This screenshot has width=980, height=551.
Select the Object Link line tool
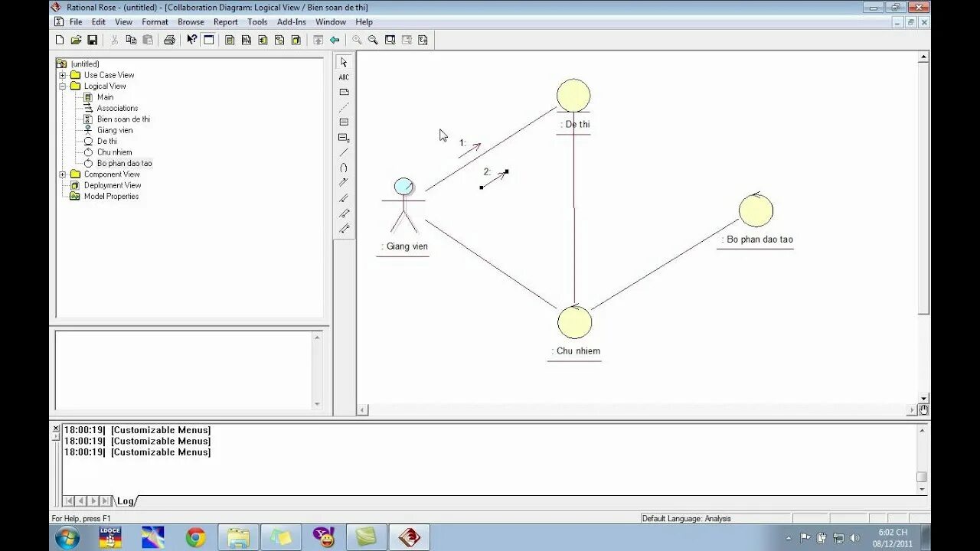(x=344, y=152)
